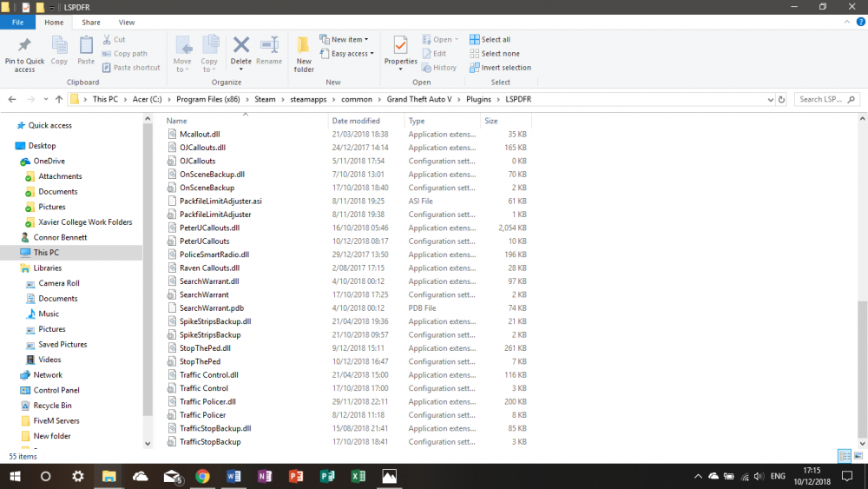Show hidden system tray icons
This screenshot has width=868, height=489.
coord(698,476)
